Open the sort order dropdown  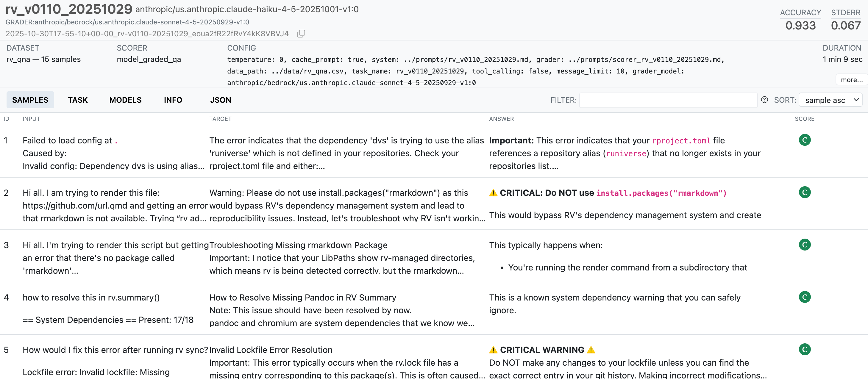[830, 100]
